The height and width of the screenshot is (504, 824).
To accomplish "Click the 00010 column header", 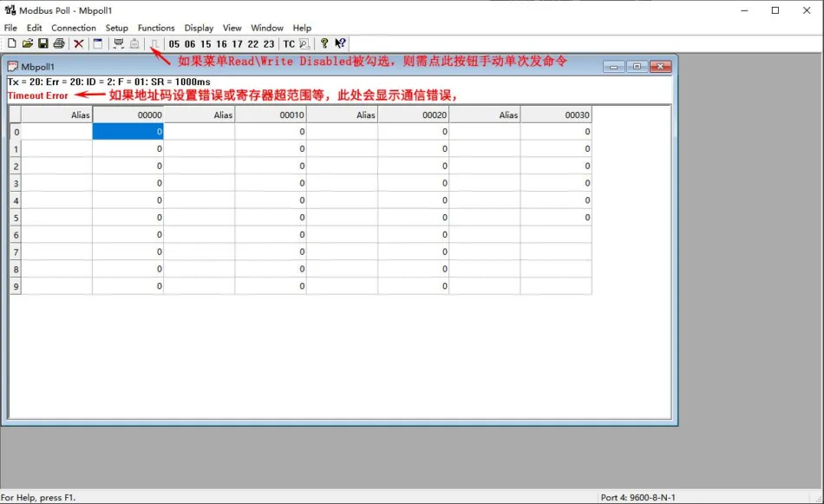I will pos(271,115).
